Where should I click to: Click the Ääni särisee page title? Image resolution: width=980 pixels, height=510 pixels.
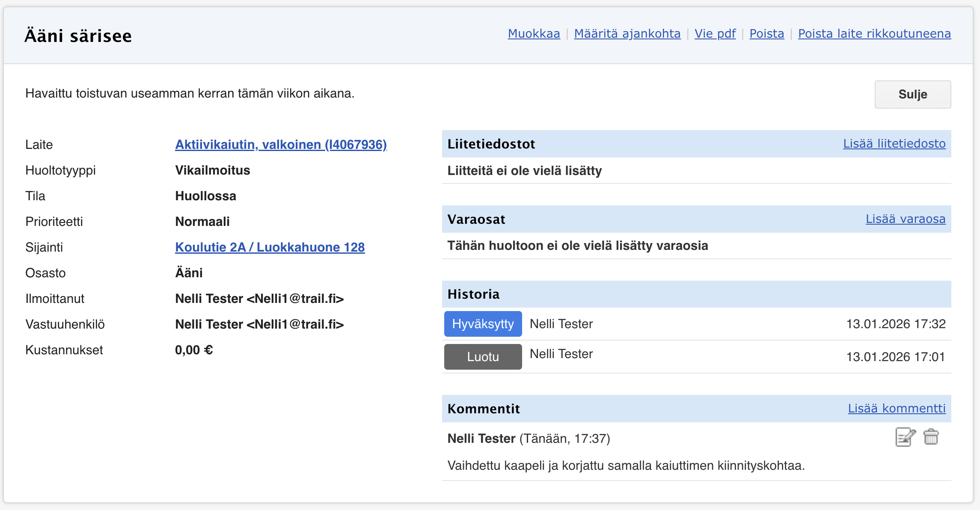78,36
